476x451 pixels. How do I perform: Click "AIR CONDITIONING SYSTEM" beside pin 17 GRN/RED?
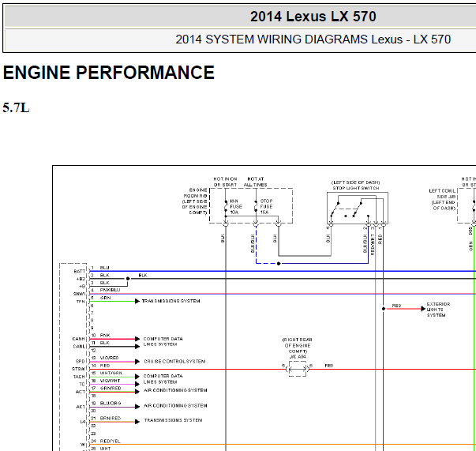click(175, 390)
